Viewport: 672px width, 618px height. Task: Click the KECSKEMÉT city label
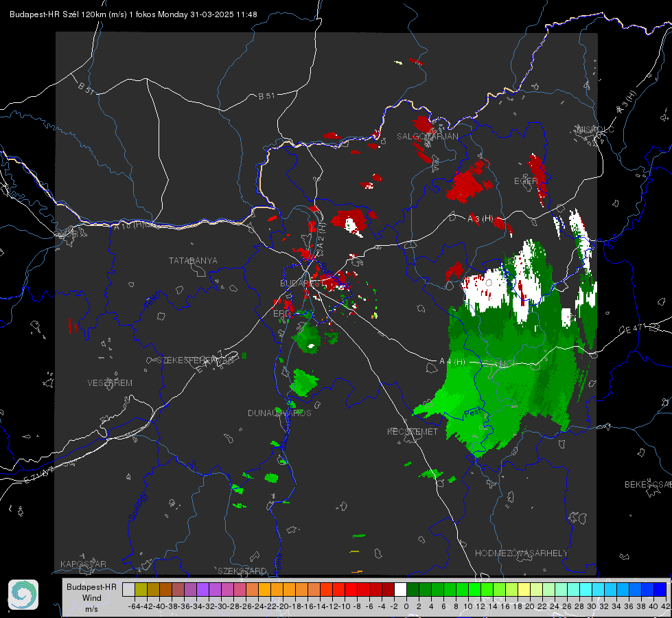click(x=413, y=431)
